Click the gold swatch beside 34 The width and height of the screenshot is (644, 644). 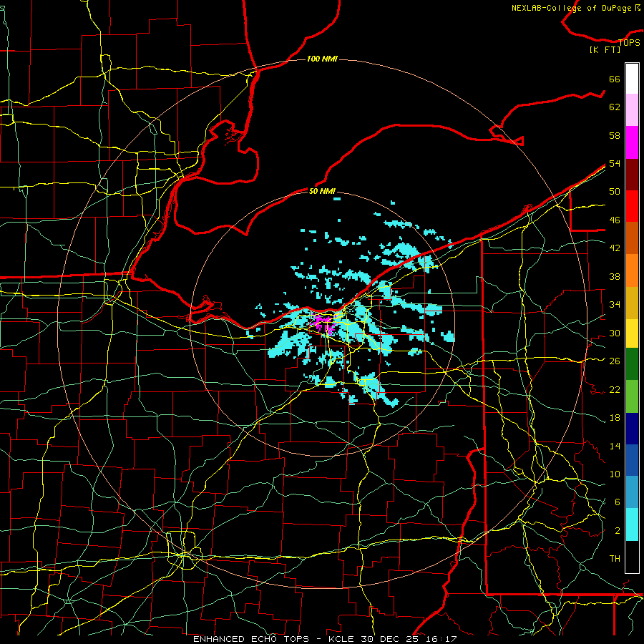pos(632,303)
